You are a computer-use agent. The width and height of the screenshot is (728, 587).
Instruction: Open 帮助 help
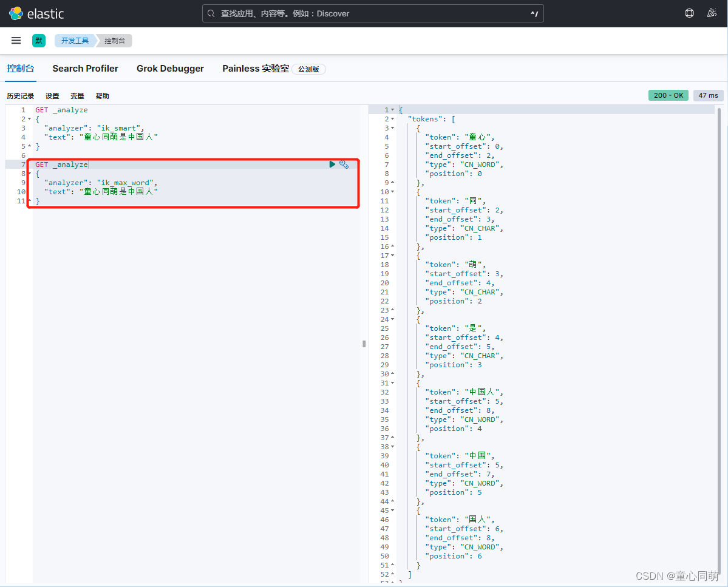point(102,96)
